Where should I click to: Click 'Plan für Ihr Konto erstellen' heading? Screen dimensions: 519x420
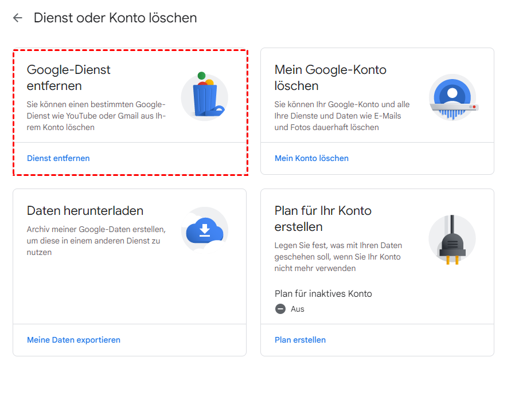coord(323,218)
